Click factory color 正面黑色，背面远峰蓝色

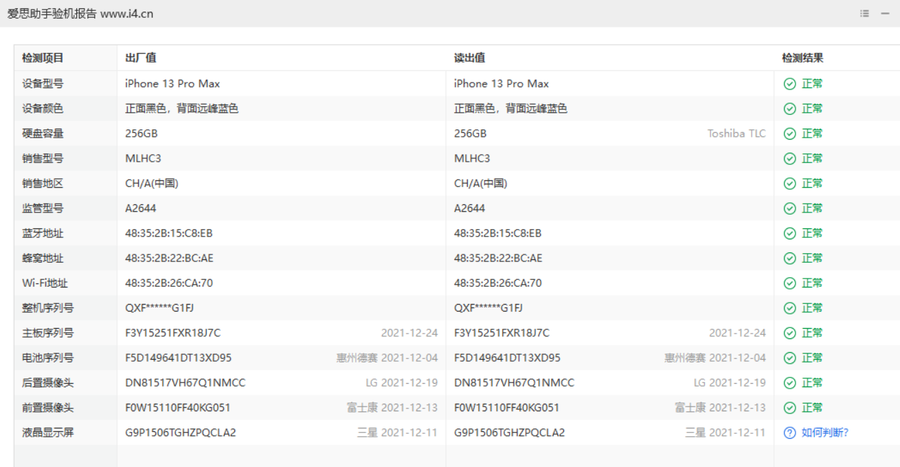pyautogui.click(x=181, y=108)
